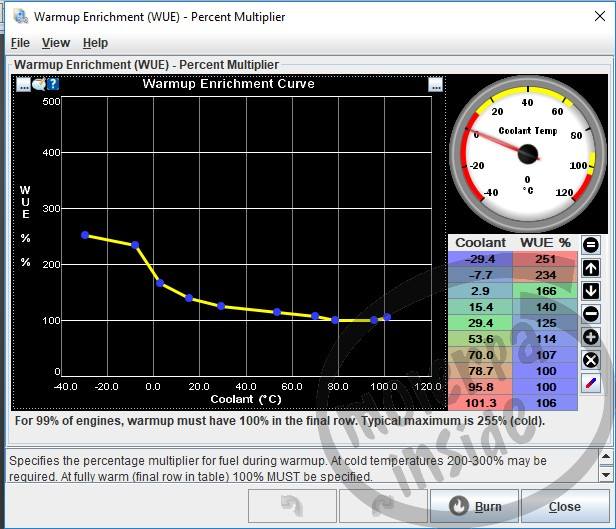This screenshot has height=529, width=616.
Task: Open the ellipsis options at the graph's top-left
Action: [23, 84]
